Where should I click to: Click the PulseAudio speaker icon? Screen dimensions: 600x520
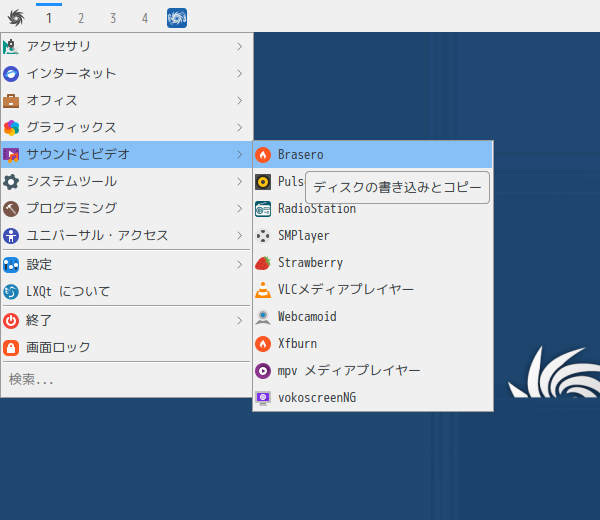click(263, 182)
